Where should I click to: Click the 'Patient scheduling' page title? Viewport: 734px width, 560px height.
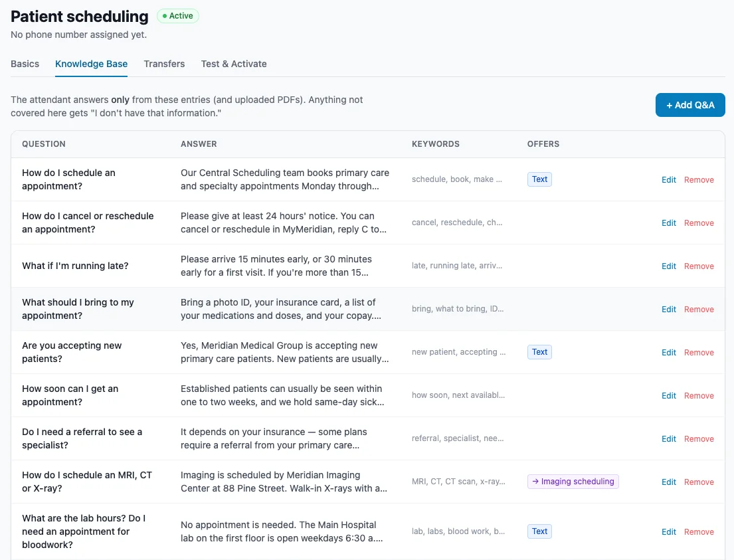(x=80, y=17)
